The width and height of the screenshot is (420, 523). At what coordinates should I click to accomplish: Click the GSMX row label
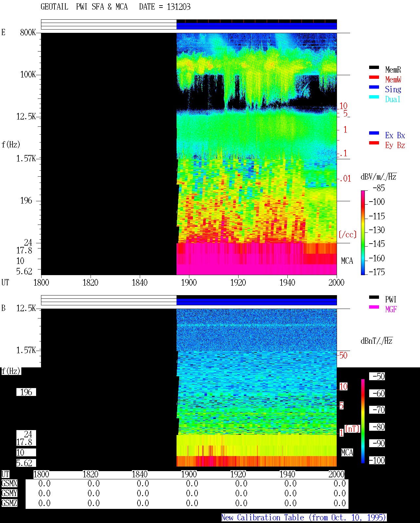(x=9, y=483)
